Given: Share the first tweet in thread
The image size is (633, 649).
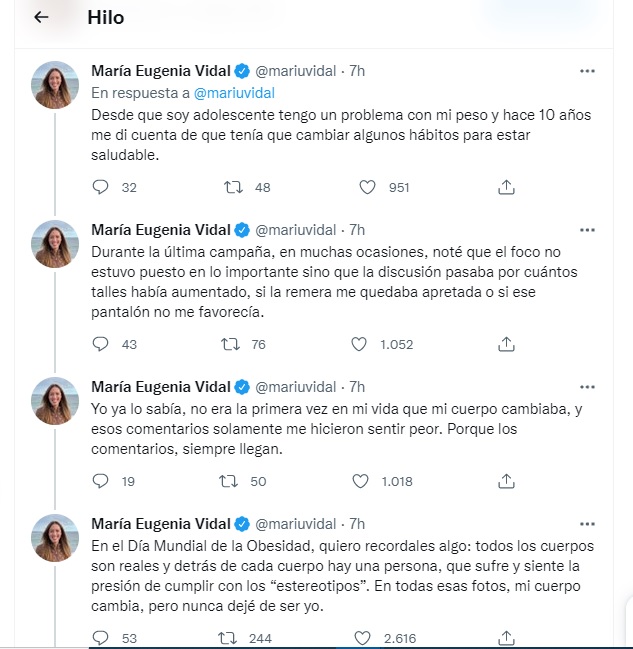Looking at the screenshot, I should pos(506,187).
